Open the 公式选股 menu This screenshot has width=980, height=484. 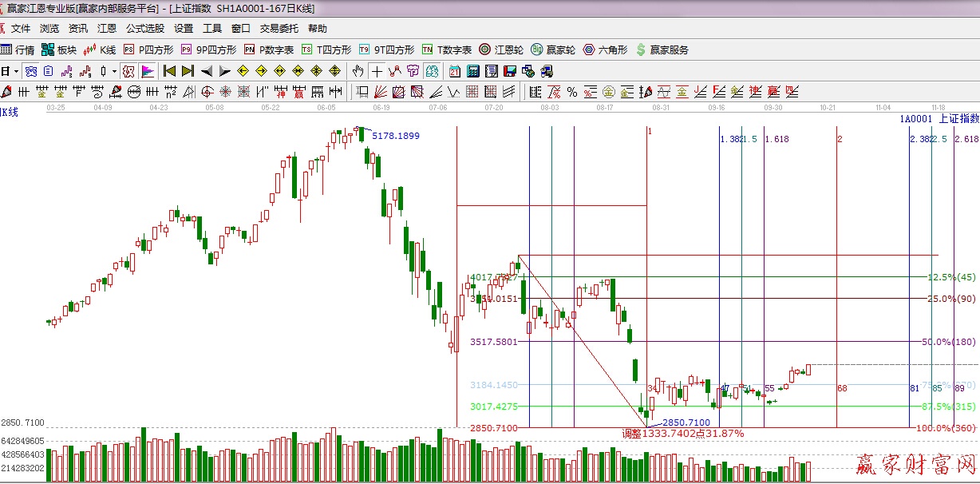[x=144, y=29]
